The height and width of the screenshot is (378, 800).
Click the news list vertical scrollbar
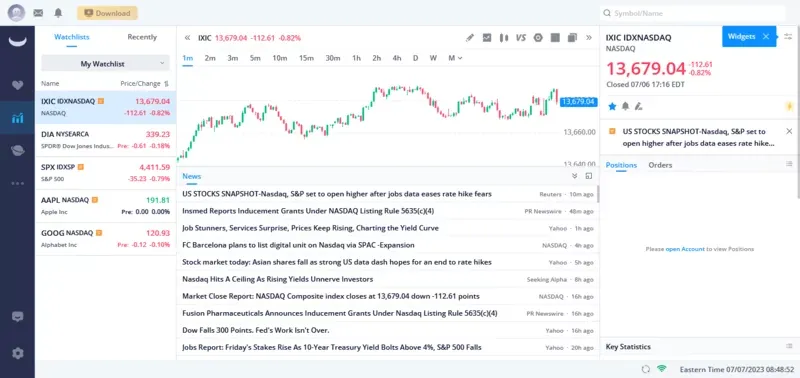(597, 194)
